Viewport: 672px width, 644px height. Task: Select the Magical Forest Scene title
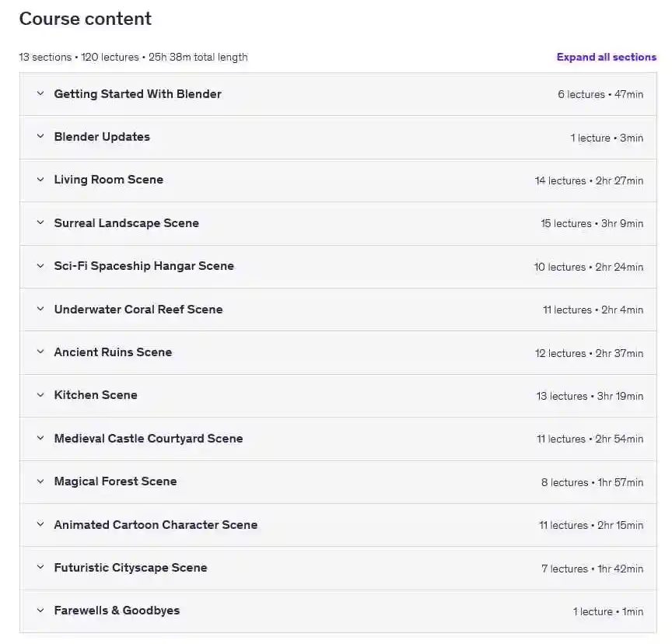pos(115,481)
